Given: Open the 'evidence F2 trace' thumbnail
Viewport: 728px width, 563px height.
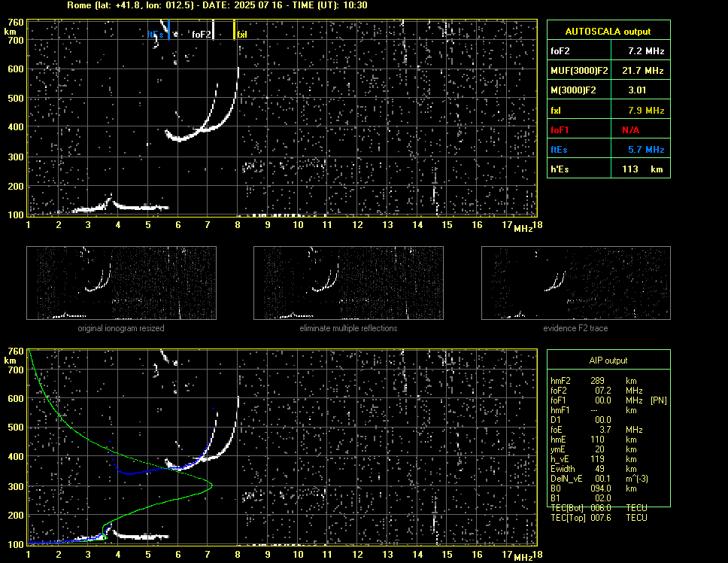Looking at the screenshot, I should click(x=576, y=283).
